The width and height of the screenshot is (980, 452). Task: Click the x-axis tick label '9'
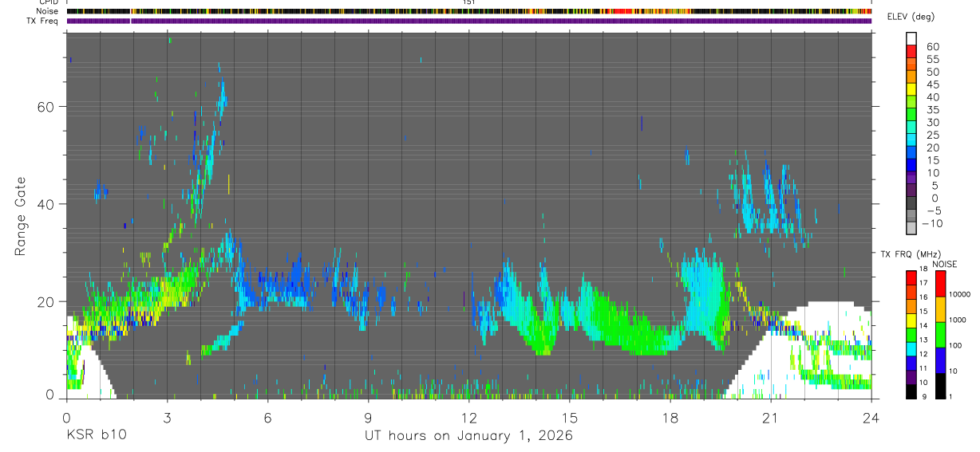368,417
